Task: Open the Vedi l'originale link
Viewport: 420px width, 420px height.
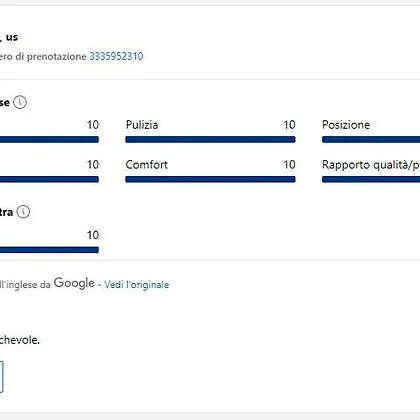Action: pos(136,284)
